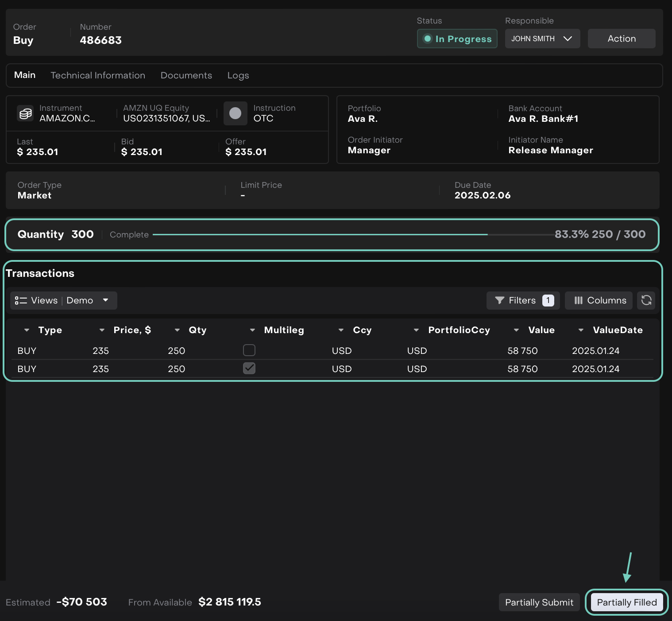Click the quantity completion progress bar
Image resolution: width=672 pixels, height=621 pixels.
coord(320,234)
